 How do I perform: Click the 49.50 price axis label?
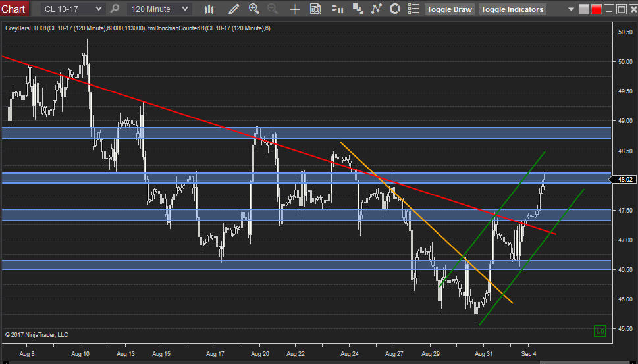[625, 91]
